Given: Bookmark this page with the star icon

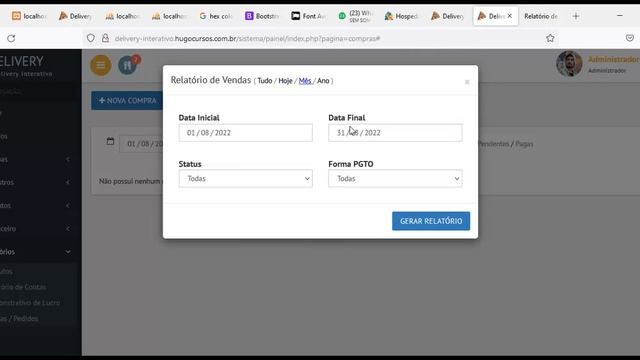Looking at the screenshot, I should point(550,38).
